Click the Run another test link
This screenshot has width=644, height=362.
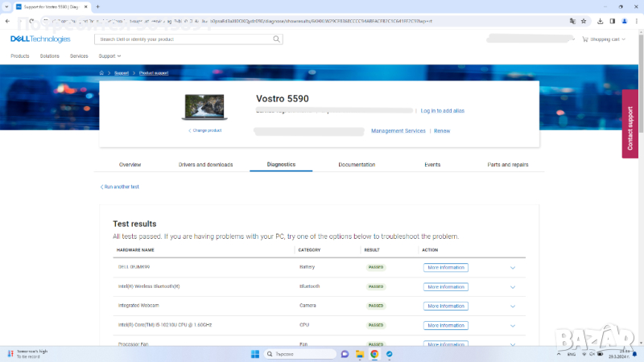[120, 187]
